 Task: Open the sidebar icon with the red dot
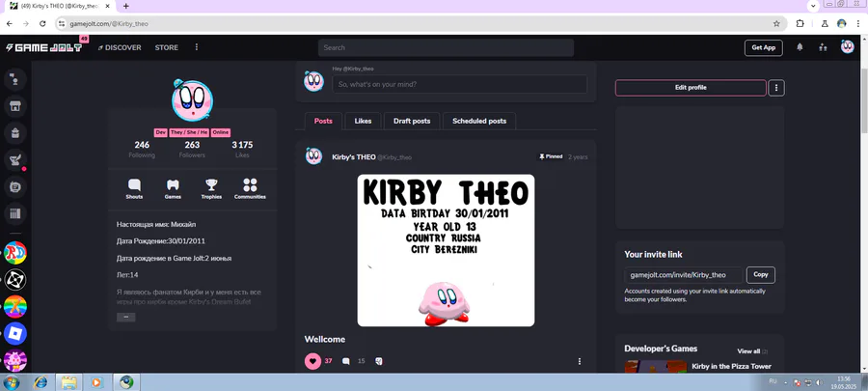click(15, 160)
